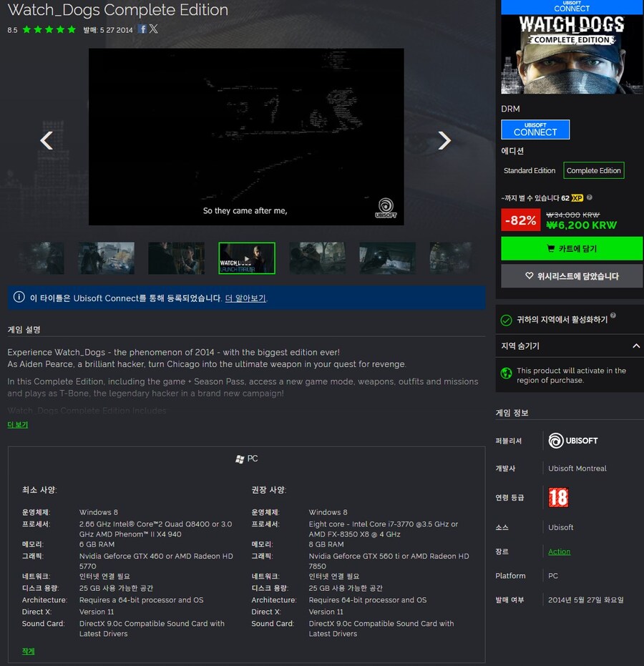Show the previous media in carousel
This screenshot has height=666, width=644.
coord(47,140)
